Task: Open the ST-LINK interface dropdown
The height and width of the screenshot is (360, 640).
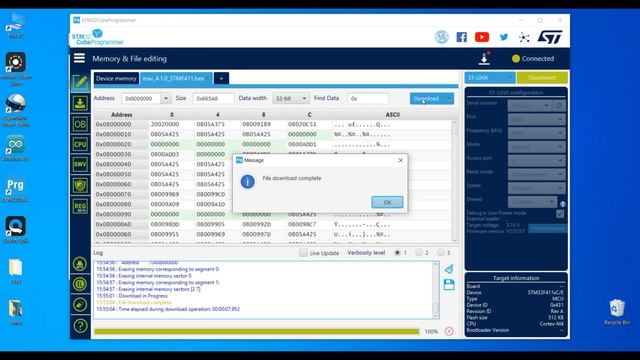Action: tap(490, 78)
